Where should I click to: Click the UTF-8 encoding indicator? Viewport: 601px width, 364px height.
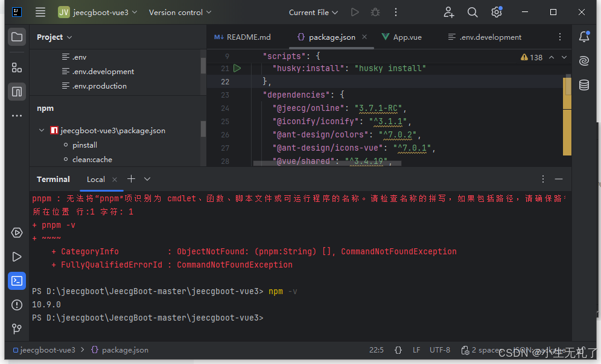pyautogui.click(x=440, y=350)
